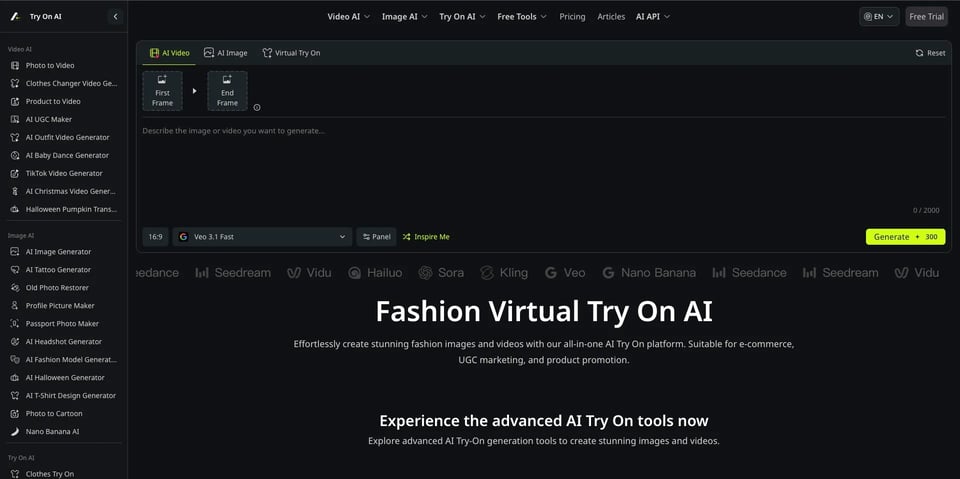Go to the Pricing page
960x479 pixels.
pyautogui.click(x=572, y=17)
